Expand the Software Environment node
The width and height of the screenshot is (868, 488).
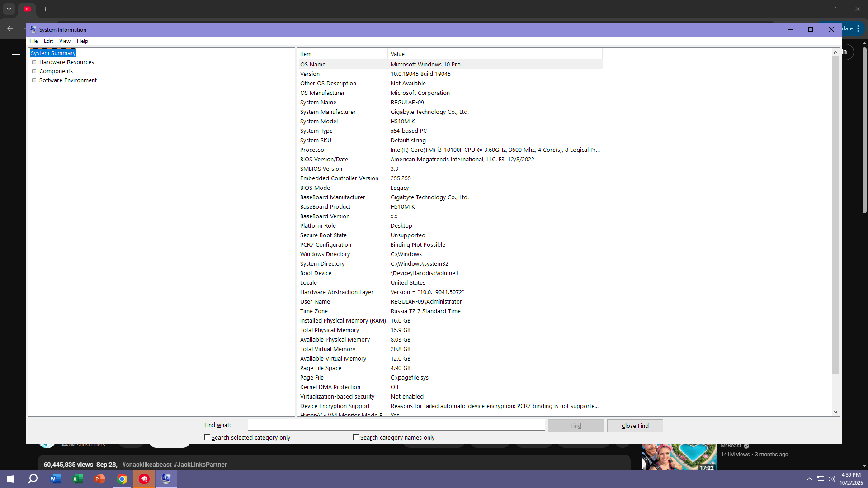tap(34, 80)
